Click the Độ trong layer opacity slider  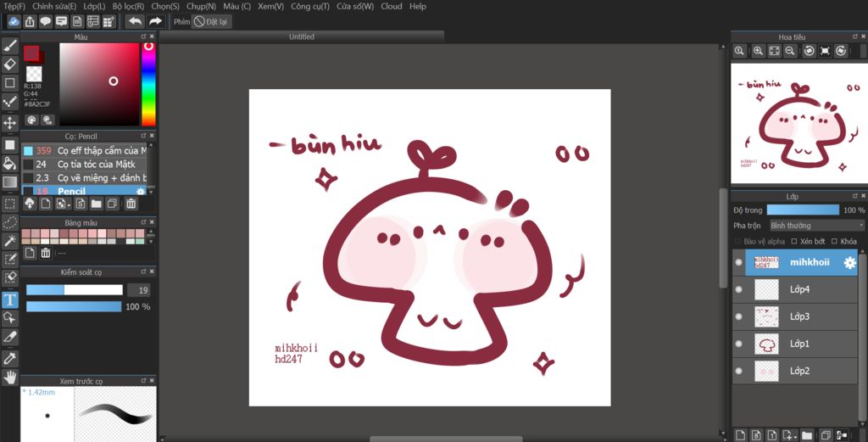point(803,210)
